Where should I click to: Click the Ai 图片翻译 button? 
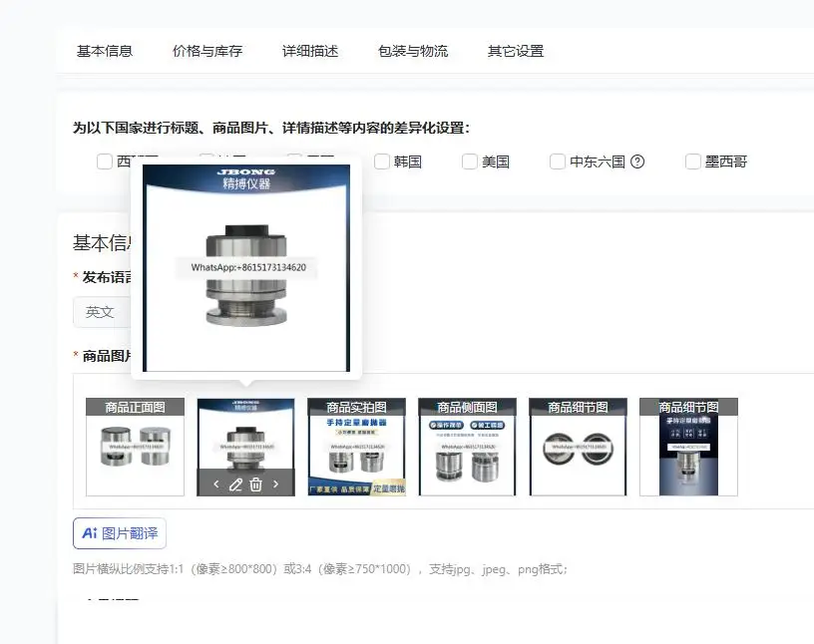click(x=120, y=533)
